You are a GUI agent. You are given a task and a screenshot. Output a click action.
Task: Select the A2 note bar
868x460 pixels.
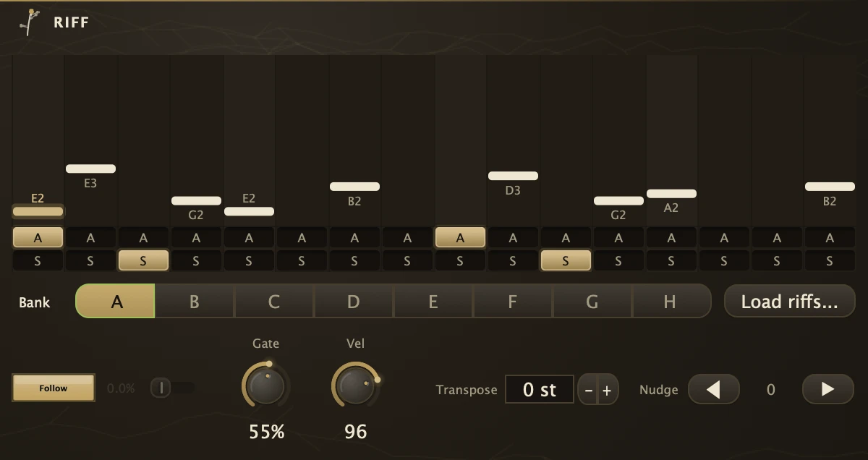coord(671,194)
